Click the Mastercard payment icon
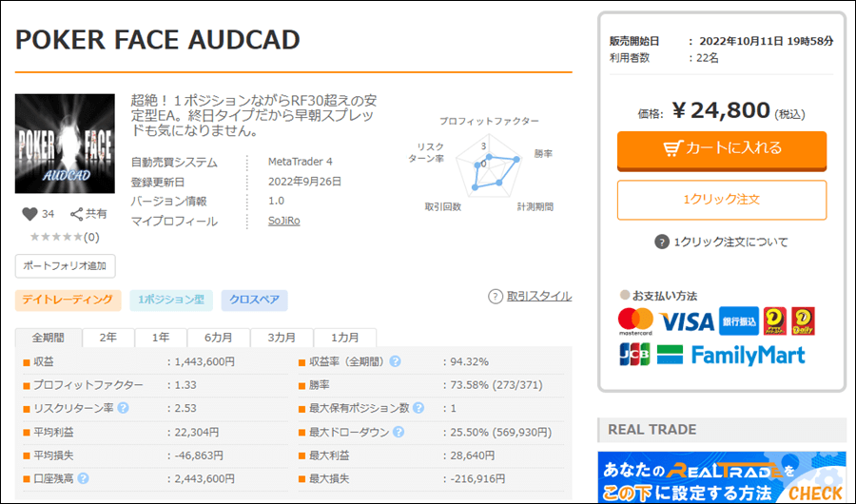 click(635, 321)
